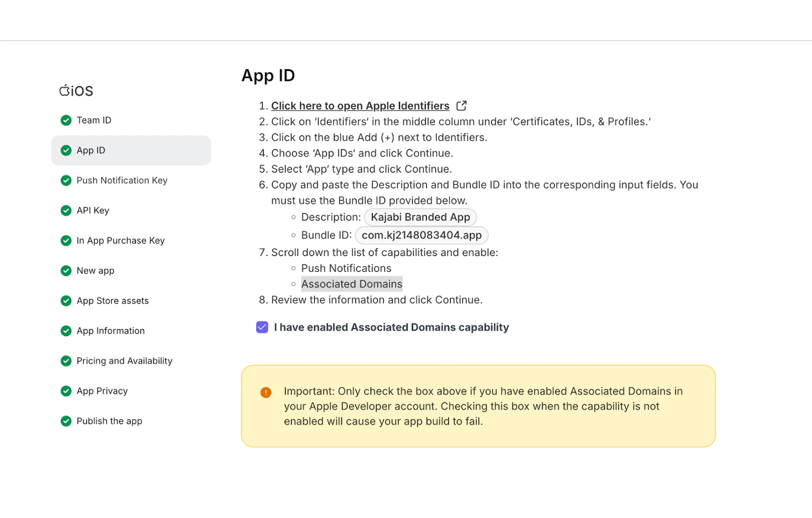812x518 pixels.
Task: Click the checkmark icon beside App Store assets
Action: 66,301
